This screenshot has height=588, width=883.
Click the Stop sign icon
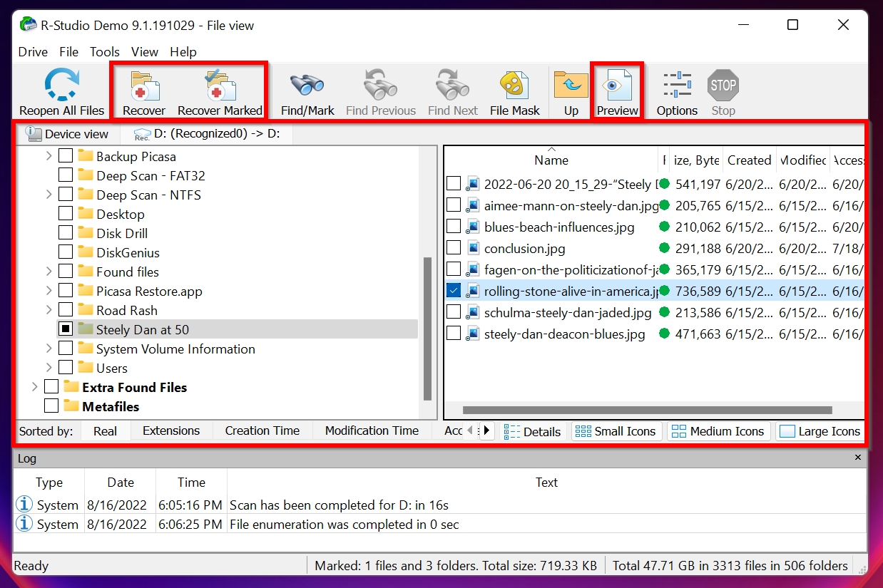[723, 85]
